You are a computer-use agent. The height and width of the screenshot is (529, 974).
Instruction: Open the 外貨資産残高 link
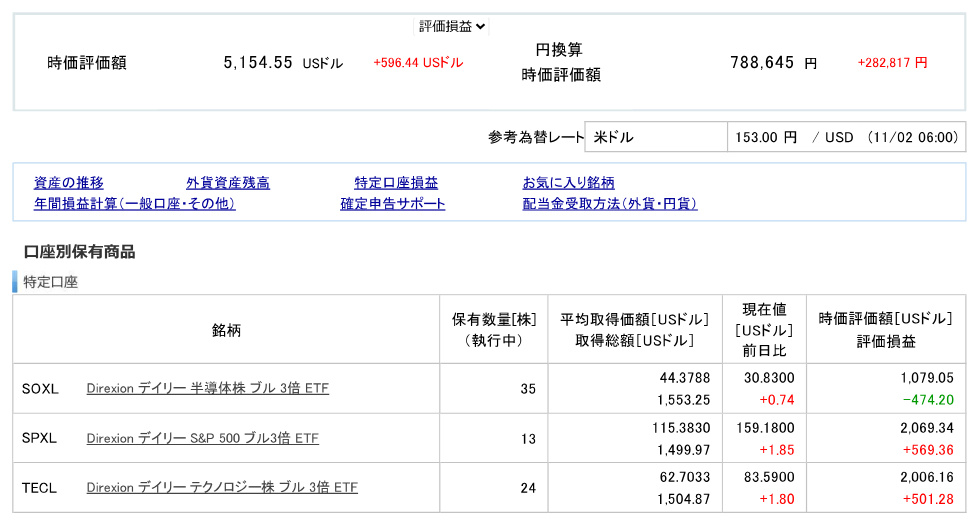click(x=228, y=183)
